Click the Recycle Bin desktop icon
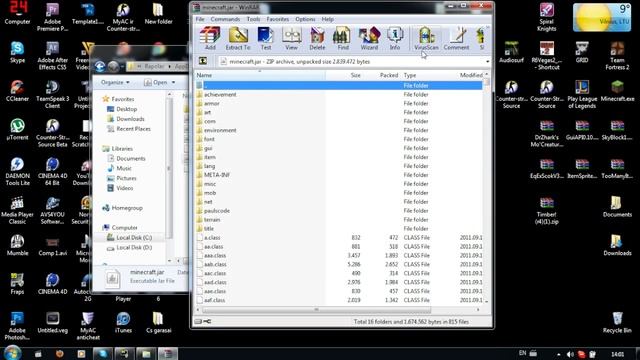The height and width of the screenshot is (360, 640). click(x=617, y=322)
